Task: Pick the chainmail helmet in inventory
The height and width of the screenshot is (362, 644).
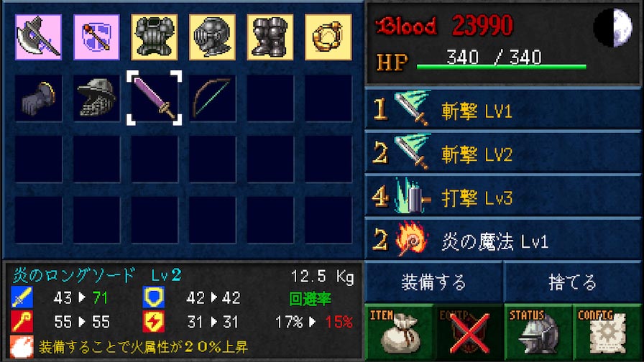Action: pos(96,98)
